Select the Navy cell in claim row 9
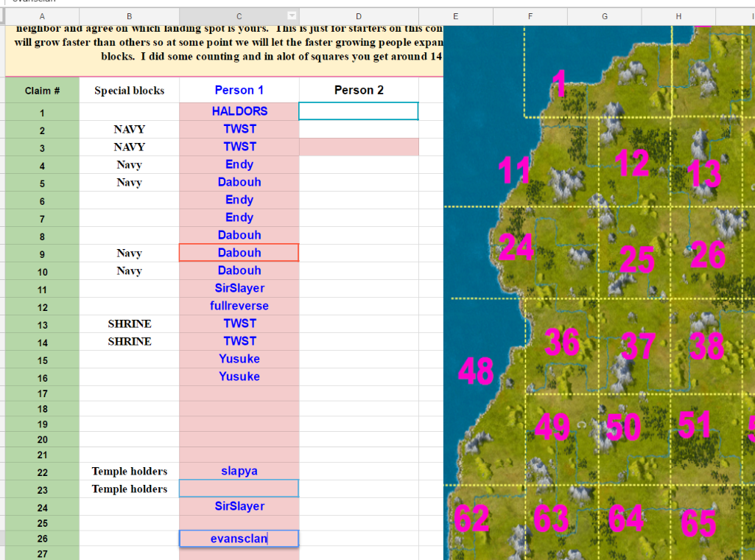The image size is (755, 560). 129,253
